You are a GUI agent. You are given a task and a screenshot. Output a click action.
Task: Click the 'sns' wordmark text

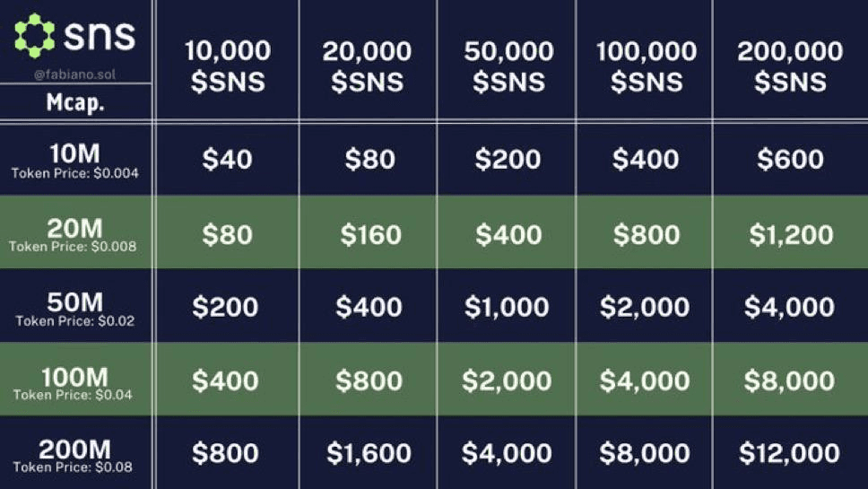coord(100,36)
